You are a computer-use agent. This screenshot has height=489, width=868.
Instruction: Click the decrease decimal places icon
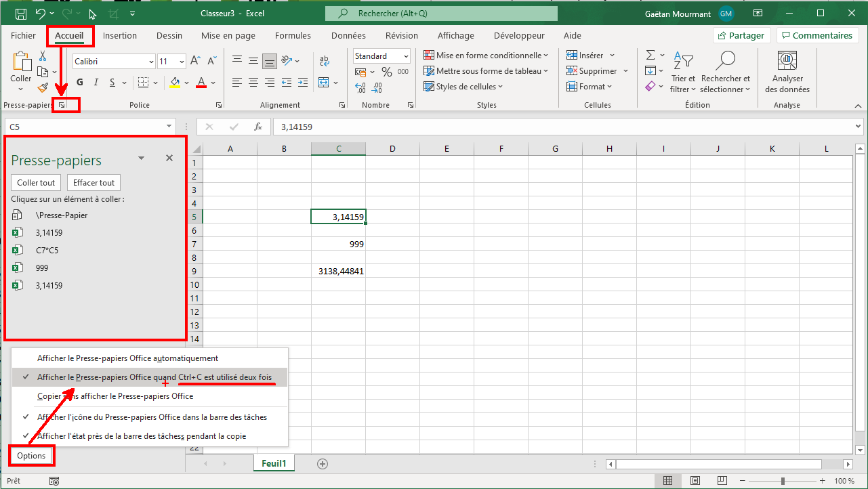(377, 87)
